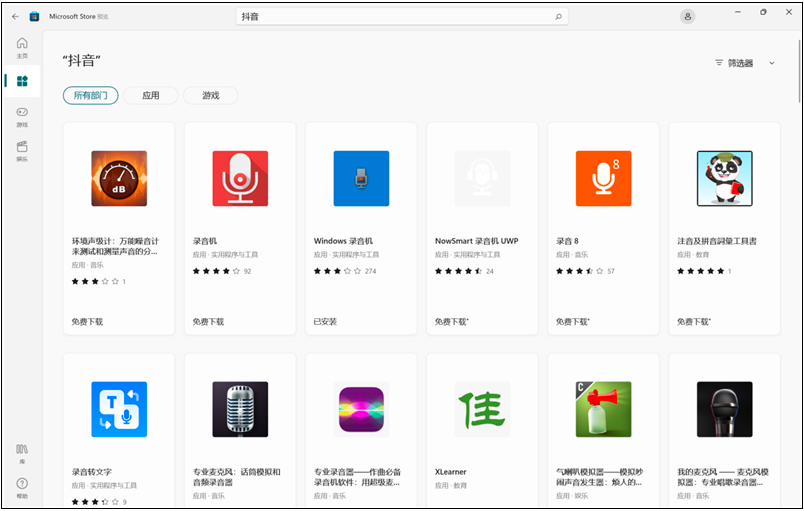Image resolution: width=804 pixels, height=511 pixels.
Task: Click the search magnifier icon
Action: point(558,17)
